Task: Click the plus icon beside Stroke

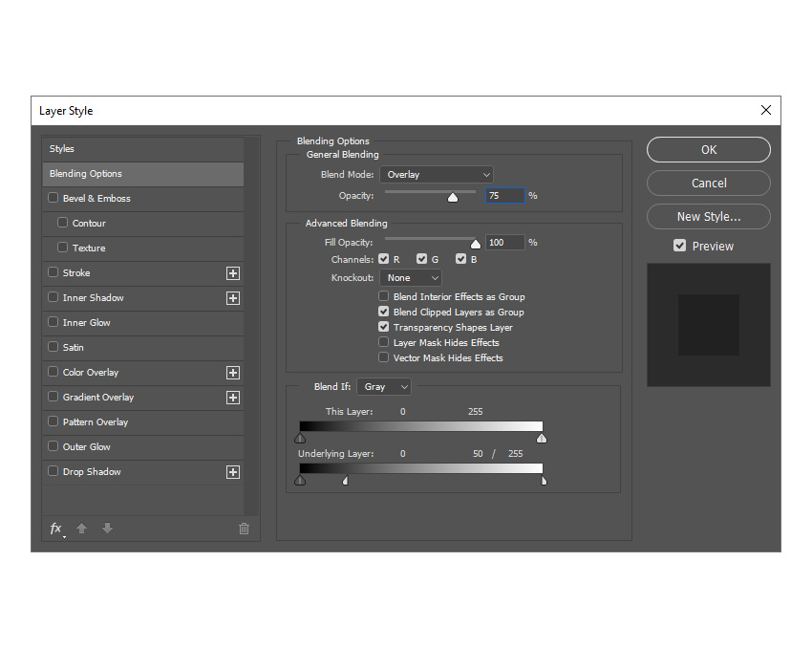Action: click(x=233, y=272)
